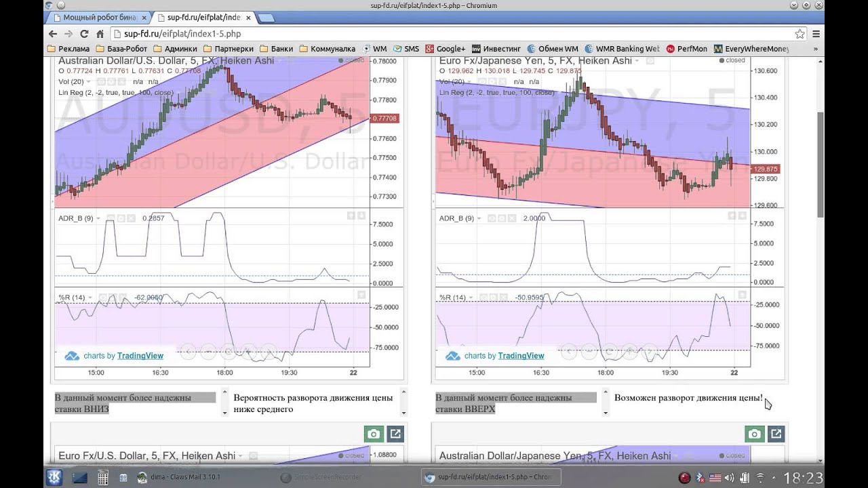Open the Реклама bookmarks folder

point(68,49)
